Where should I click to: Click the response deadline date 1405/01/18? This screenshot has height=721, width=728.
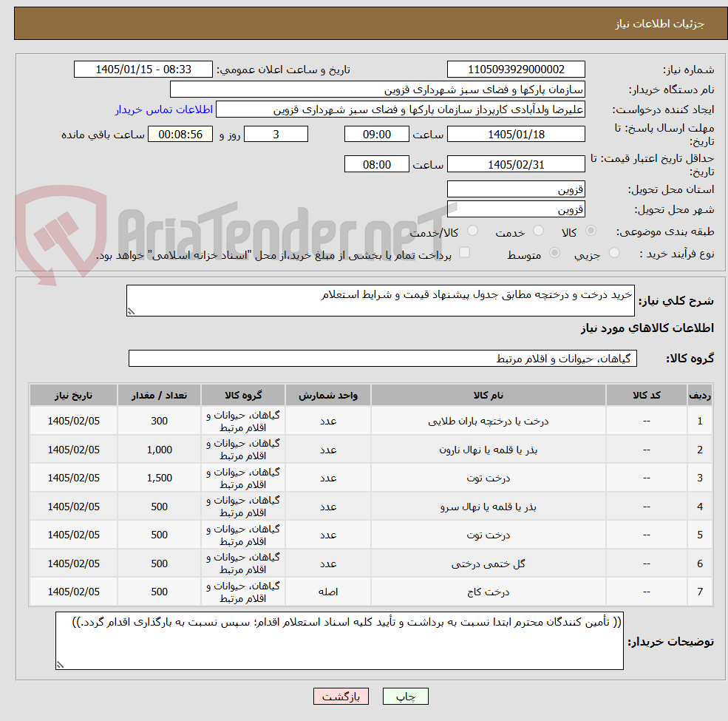click(x=516, y=135)
